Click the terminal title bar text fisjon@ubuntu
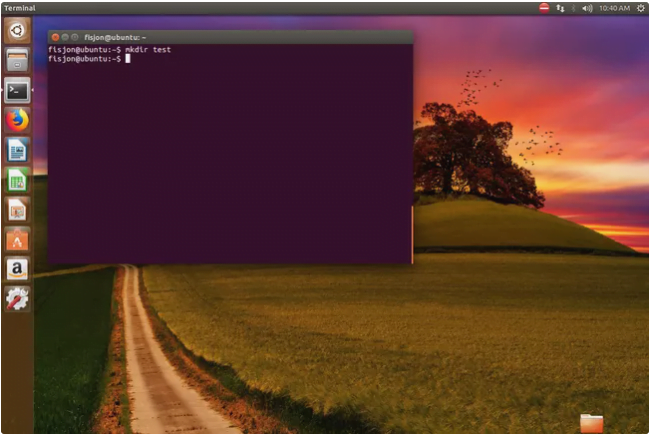 pyautogui.click(x=115, y=37)
